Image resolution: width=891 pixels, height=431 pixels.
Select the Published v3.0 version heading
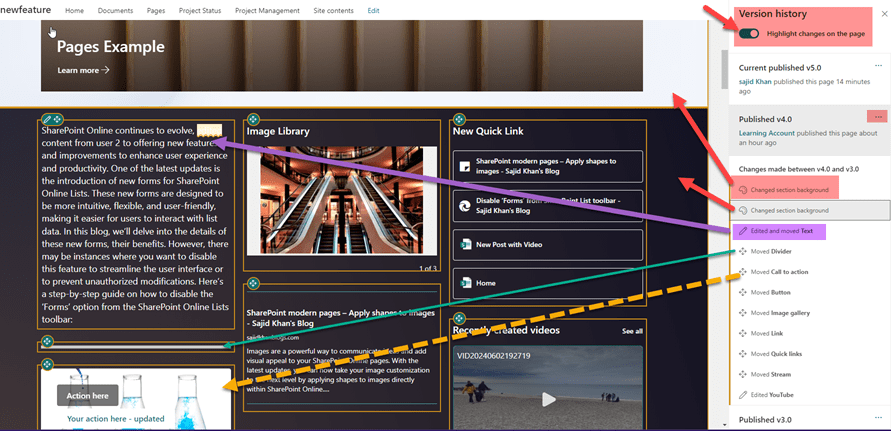[765, 420]
